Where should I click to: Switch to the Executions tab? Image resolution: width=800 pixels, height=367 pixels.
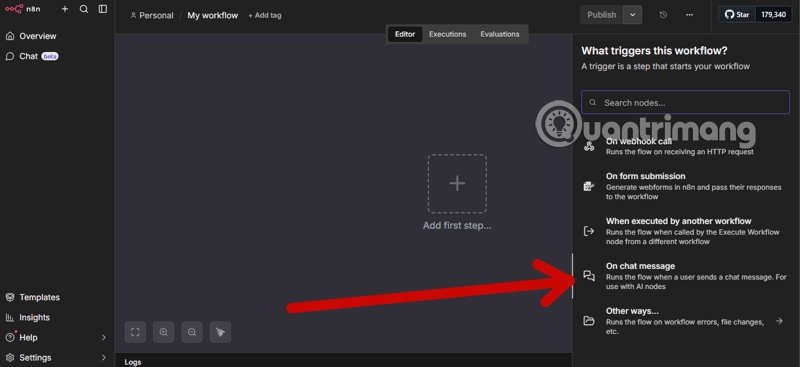pos(447,34)
